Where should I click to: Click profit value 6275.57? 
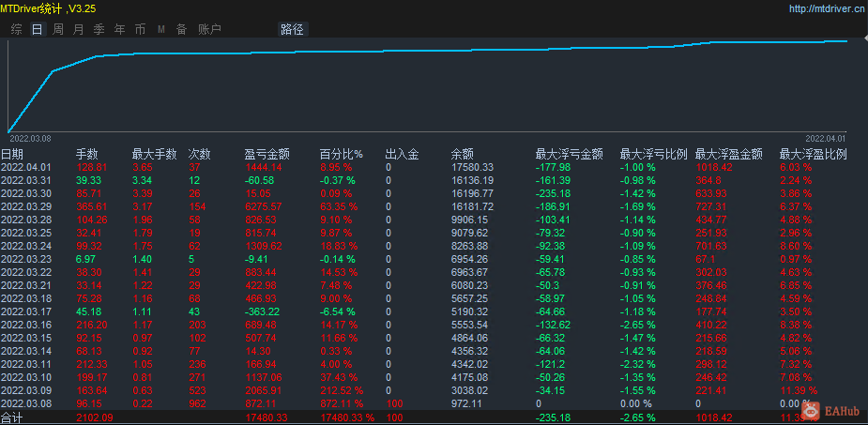point(264,206)
